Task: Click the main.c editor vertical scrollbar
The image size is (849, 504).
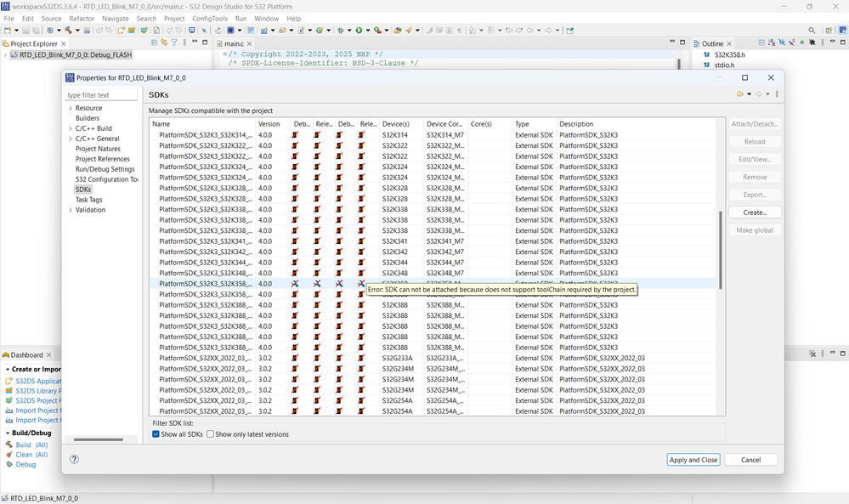Action: coord(679,64)
